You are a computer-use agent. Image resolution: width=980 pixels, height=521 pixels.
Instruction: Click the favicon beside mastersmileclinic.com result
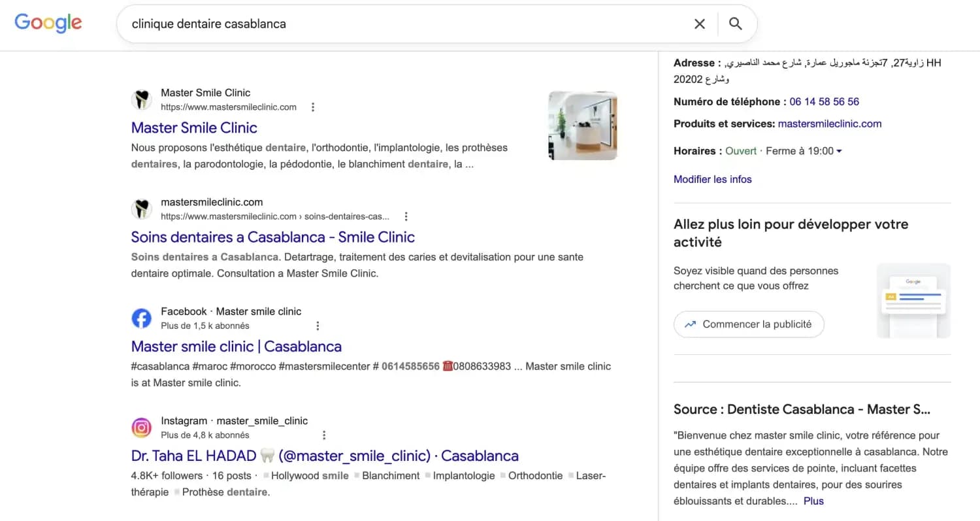(x=142, y=209)
